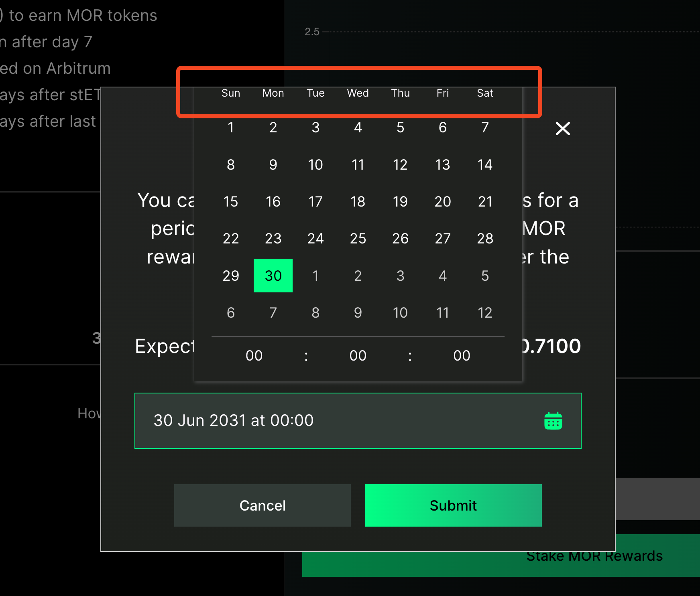Viewport: 700px width, 596px height.
Task: Click the green calendar icon
Action: pos(553,421)
